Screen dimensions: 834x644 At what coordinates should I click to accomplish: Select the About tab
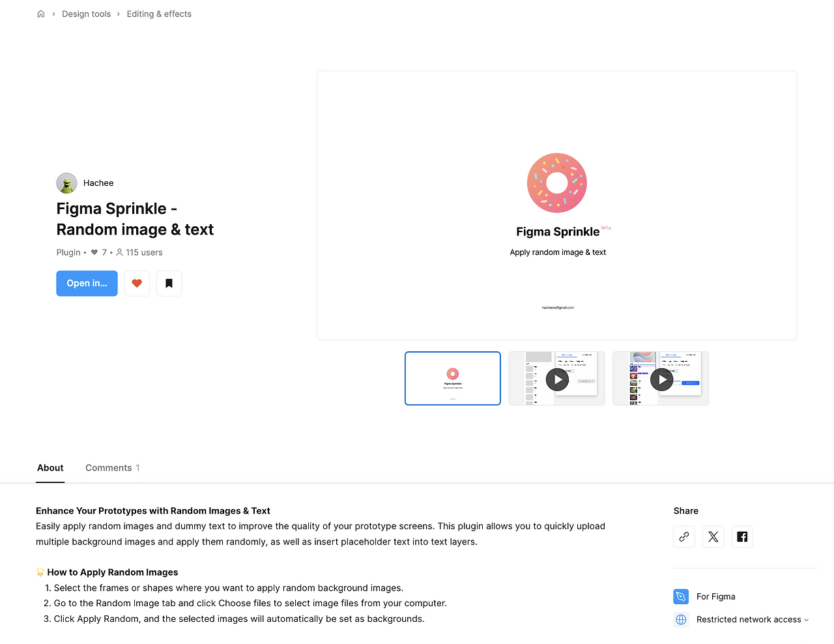pos(50,468)
